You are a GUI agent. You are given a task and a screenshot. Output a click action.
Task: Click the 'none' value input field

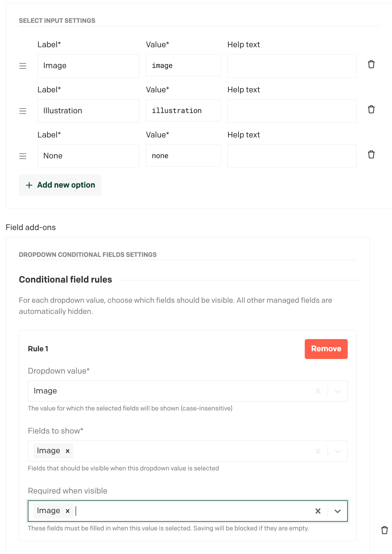point(183,156)
